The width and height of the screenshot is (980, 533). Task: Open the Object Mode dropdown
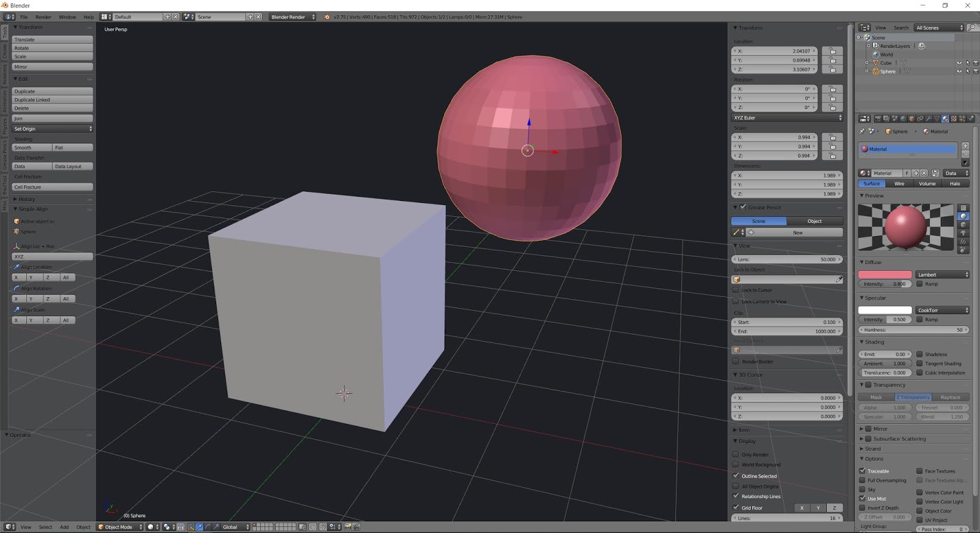pos(120,527)
